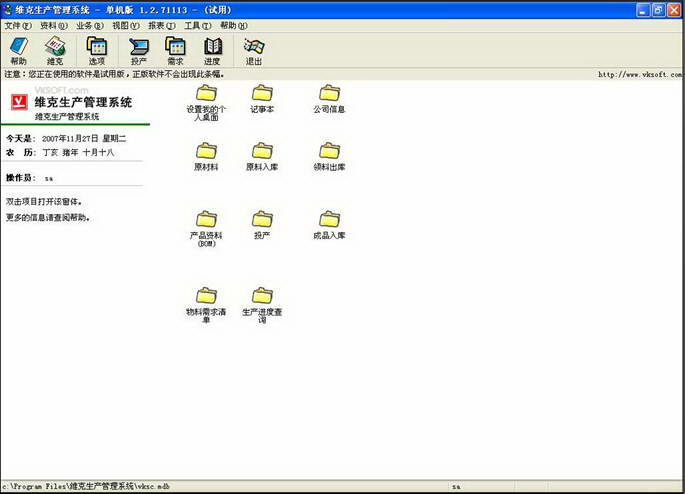Click the 双击项目打开该窗体 hint text
685x494 pixels.
coord(44,202)
